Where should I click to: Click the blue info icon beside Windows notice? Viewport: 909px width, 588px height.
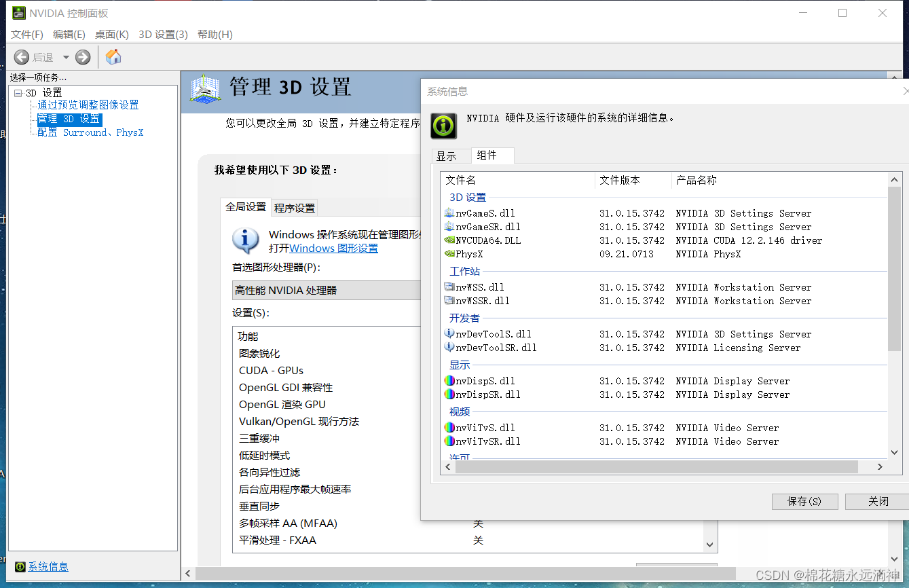pos(246,241)
